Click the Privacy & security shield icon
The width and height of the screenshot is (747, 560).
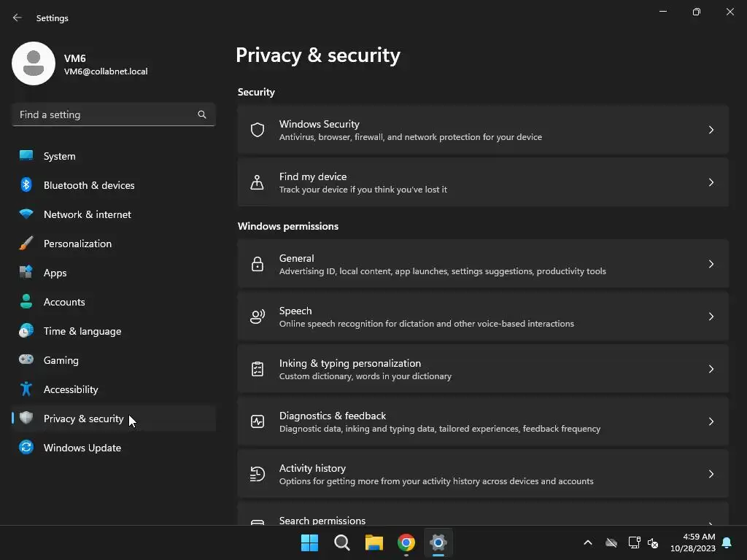click(26, 418)
